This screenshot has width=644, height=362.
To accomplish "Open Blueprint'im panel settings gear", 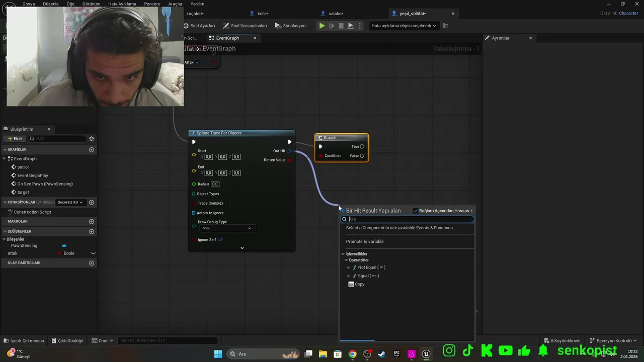I will point(92,139).
